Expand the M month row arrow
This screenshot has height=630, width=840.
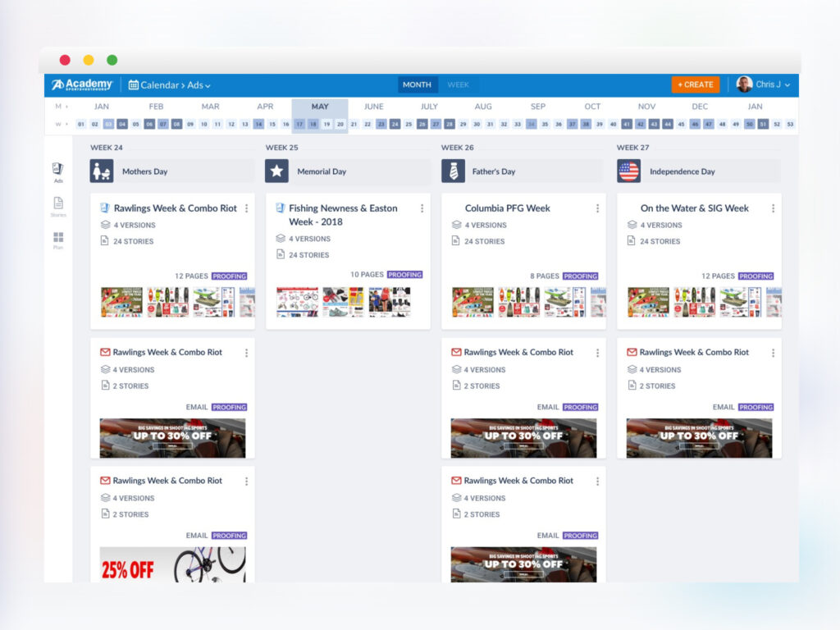coord(67,106)
